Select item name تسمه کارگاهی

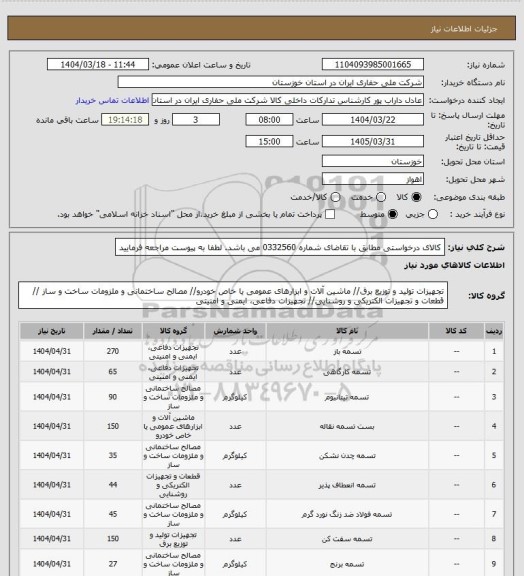[347, 372]
